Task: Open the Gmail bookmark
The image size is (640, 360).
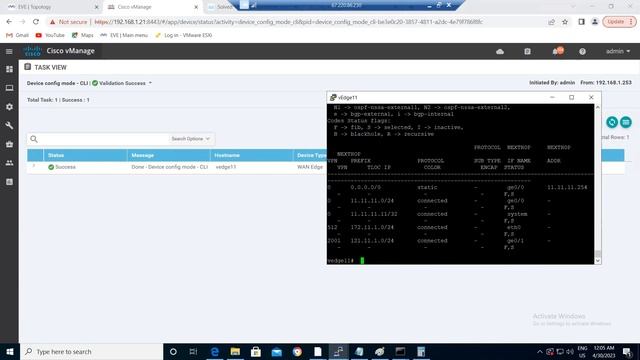Action: [x=17, y=35]
